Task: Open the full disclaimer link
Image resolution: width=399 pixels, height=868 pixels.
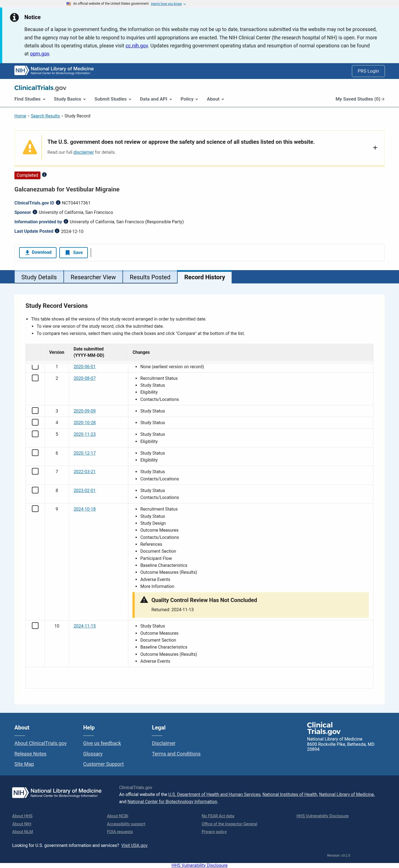Action: [84, 152]
